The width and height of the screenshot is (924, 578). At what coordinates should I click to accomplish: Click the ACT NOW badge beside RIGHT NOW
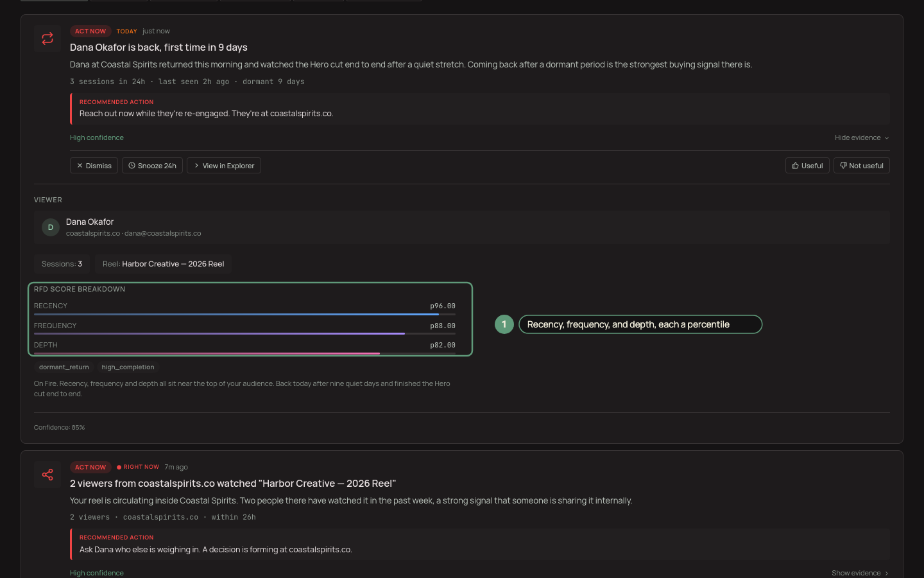coord(90,467)
